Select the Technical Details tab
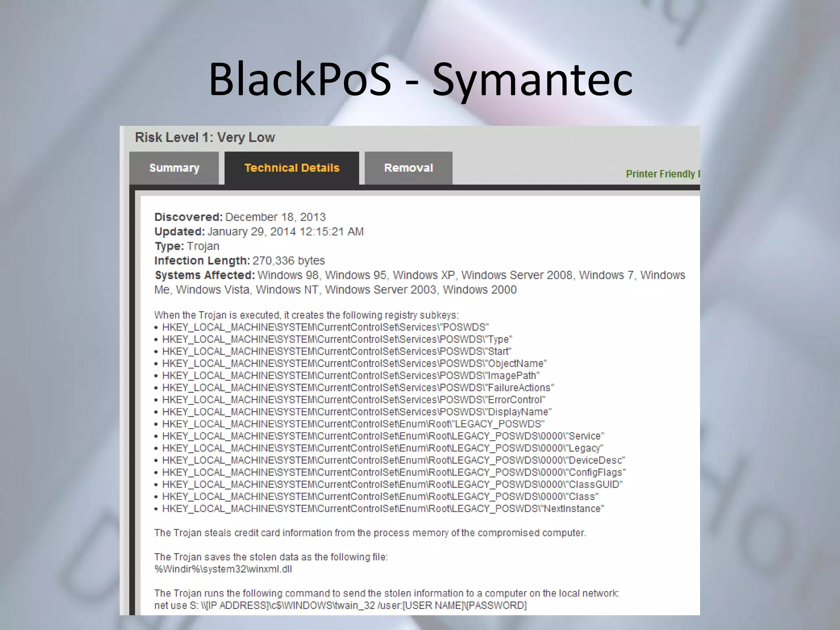The width and height of the screenshot is (840, 630). tap(292, 168)
